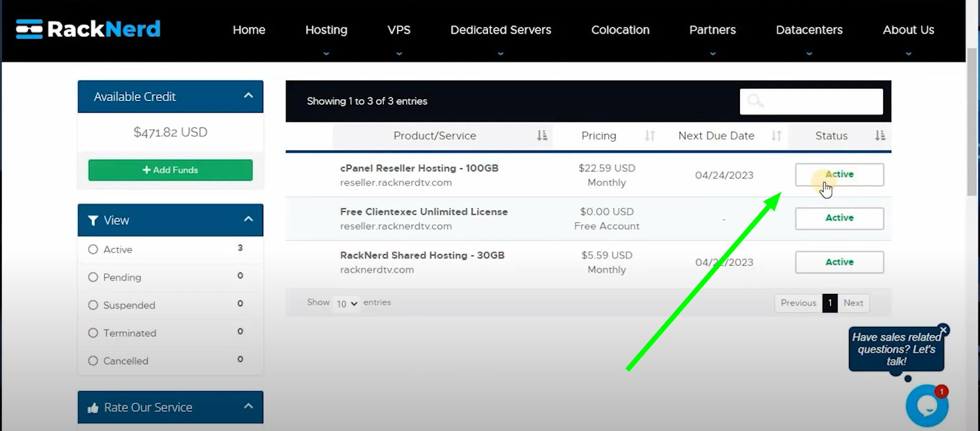Sort by Next Due Date icon
The height and width of the screenshot is (431, 980).
777,136
